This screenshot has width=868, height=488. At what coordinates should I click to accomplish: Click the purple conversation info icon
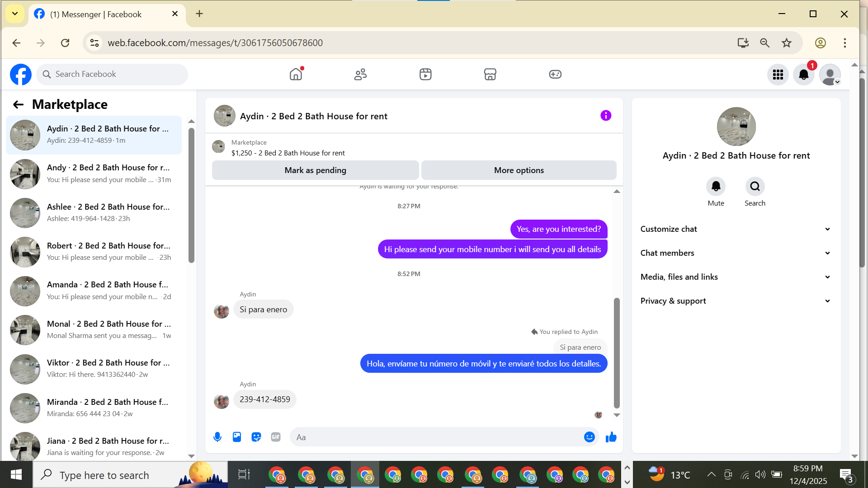tap(606, 116)
